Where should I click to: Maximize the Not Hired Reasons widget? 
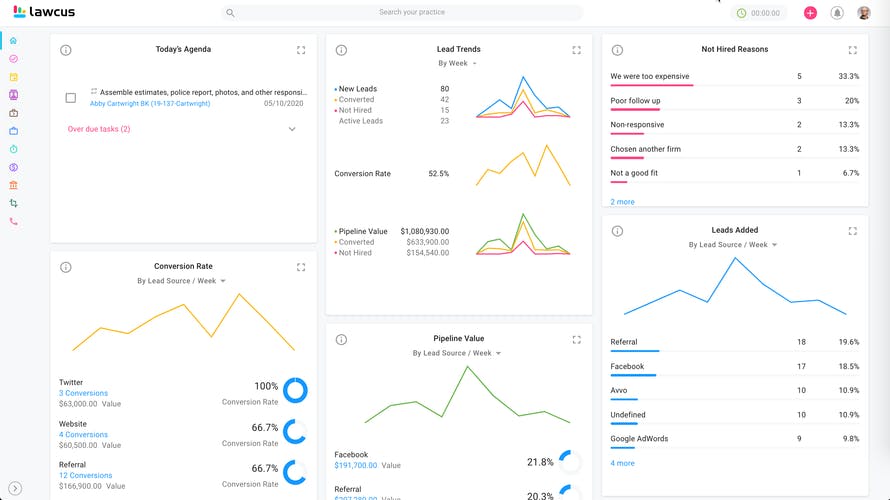(x=853, y=50)
